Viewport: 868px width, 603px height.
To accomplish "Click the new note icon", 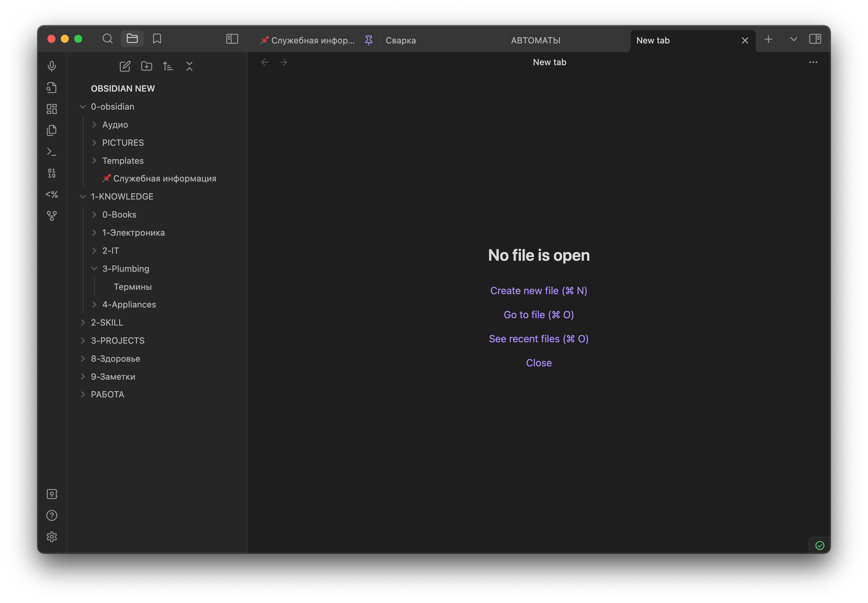I will coord(125,67).
